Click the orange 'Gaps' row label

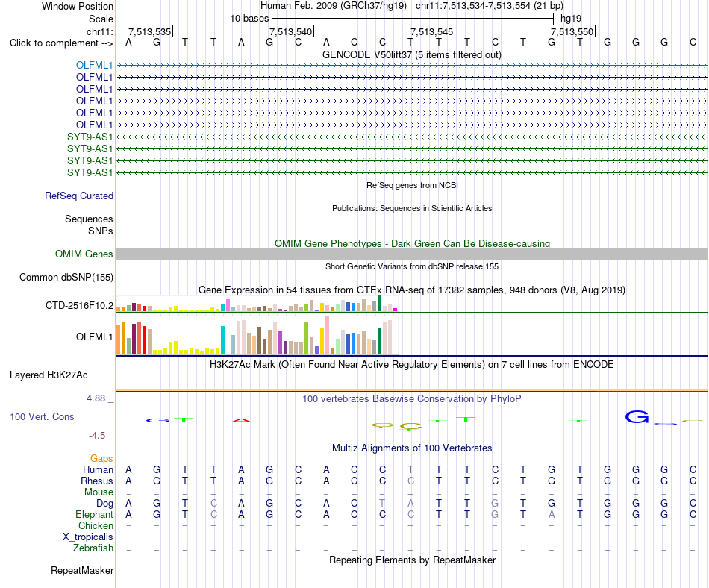pyautogui.click(x=101, y=459)
